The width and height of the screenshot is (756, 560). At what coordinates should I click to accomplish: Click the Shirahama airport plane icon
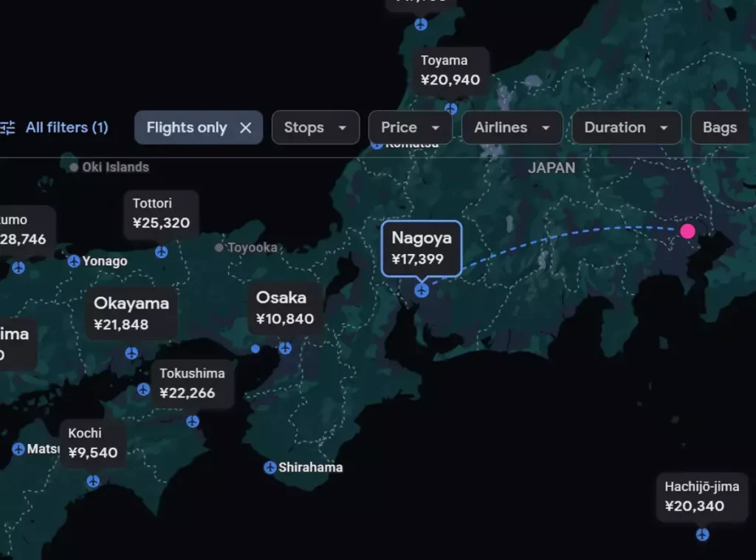[270, 467]
